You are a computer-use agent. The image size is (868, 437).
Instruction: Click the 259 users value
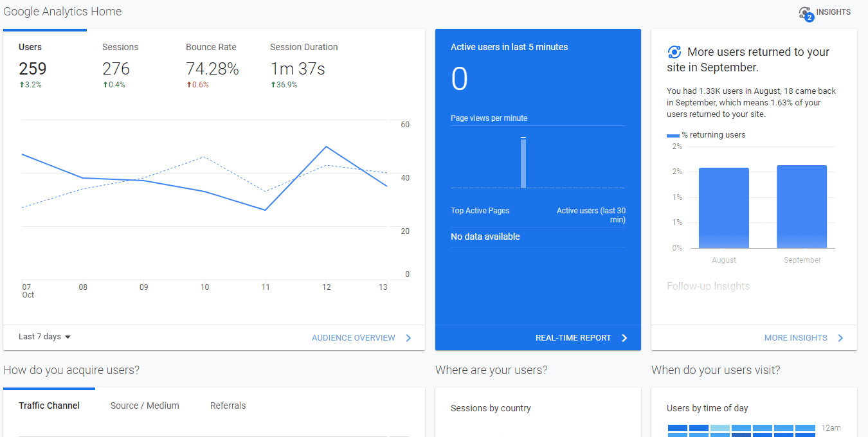(33, 69)
